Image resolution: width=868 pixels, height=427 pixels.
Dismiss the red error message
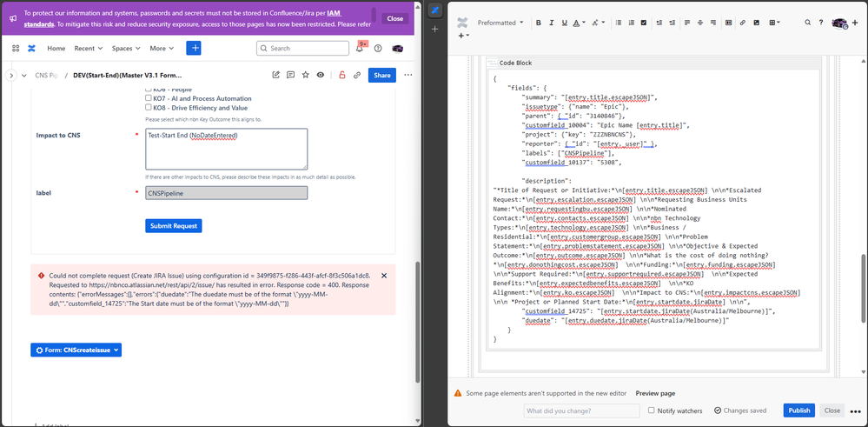pos(385,276)
